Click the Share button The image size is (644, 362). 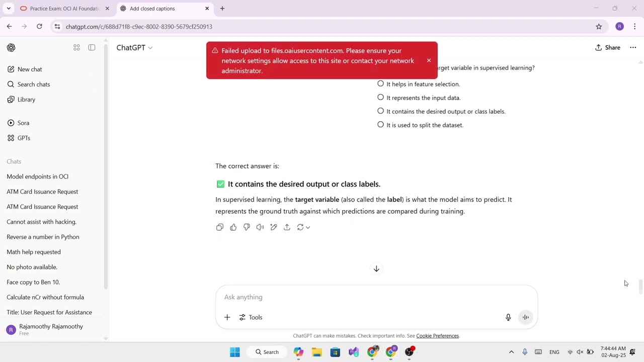point(608,48)
